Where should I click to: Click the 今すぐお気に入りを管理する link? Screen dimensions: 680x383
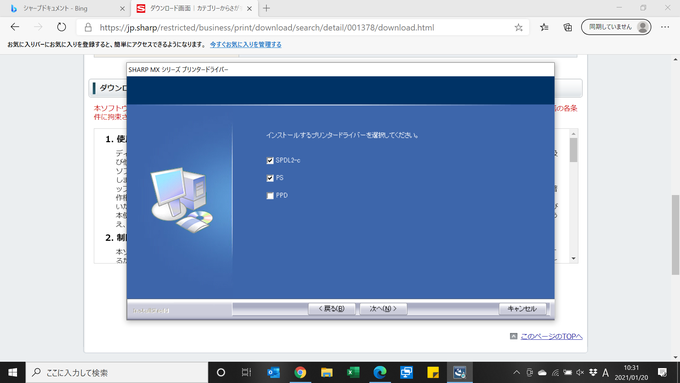coord(245,45)
